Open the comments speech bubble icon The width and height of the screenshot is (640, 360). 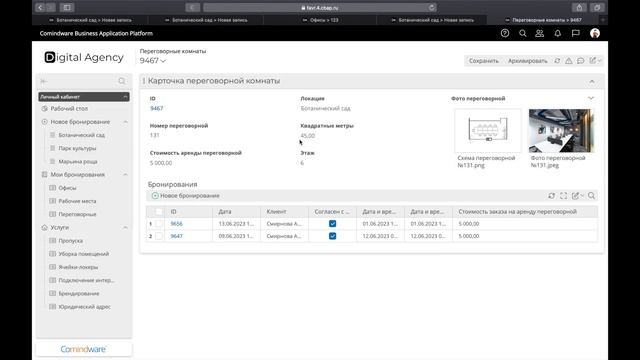[x=580, y=61]
